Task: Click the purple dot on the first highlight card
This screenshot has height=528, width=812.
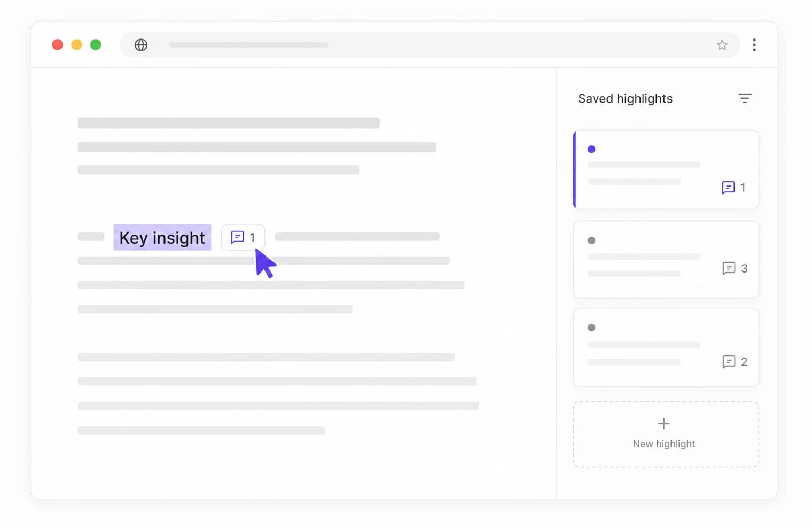Action: tap(591, 149)
